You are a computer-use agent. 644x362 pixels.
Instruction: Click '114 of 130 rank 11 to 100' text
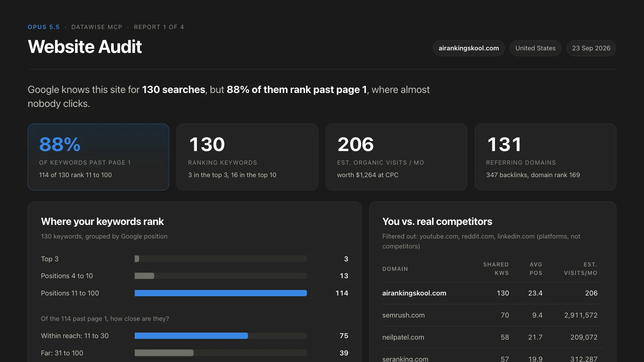75,175
